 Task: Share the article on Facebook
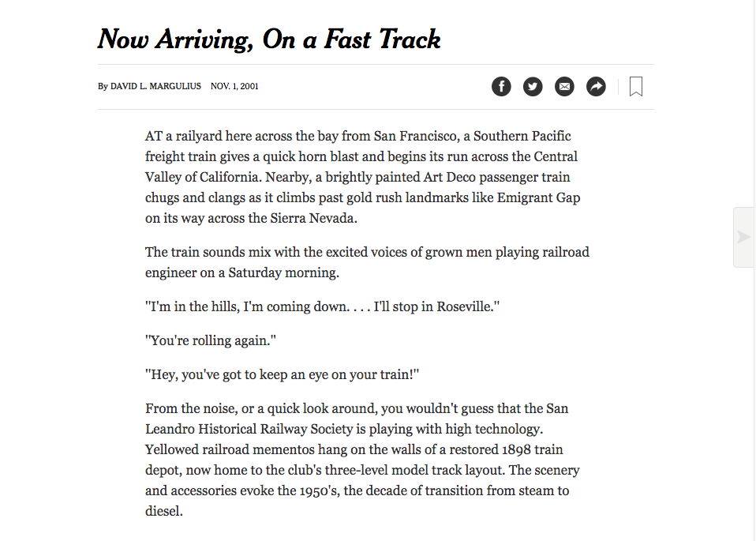(x=501, y=87)
